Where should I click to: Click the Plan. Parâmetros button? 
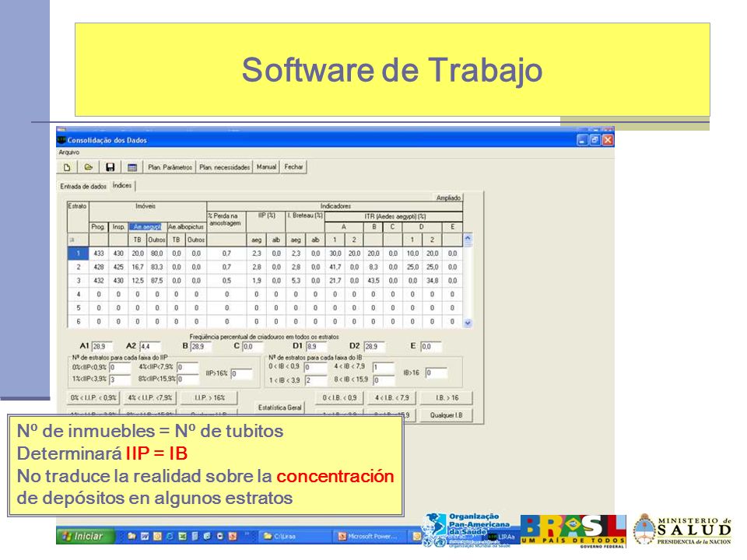coord(170,167)
